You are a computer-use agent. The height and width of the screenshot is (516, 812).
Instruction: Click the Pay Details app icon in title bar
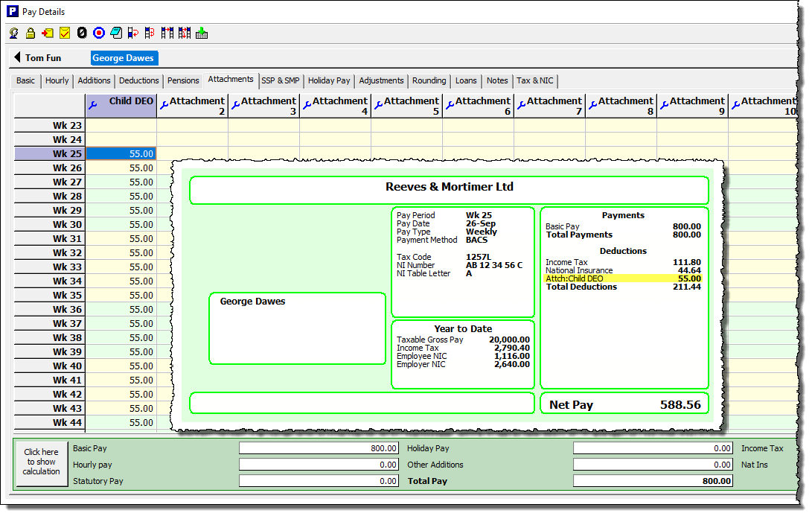coord(13,11)
